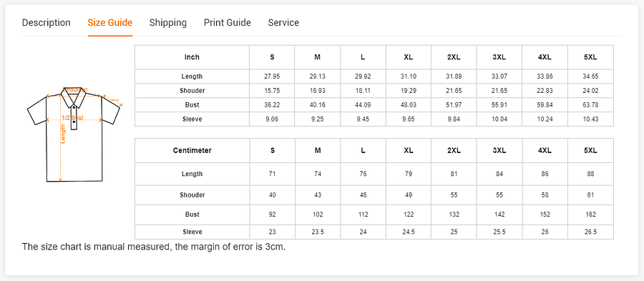
Task: Select the Size Guide tab
Action: click(x=110, y=23)
